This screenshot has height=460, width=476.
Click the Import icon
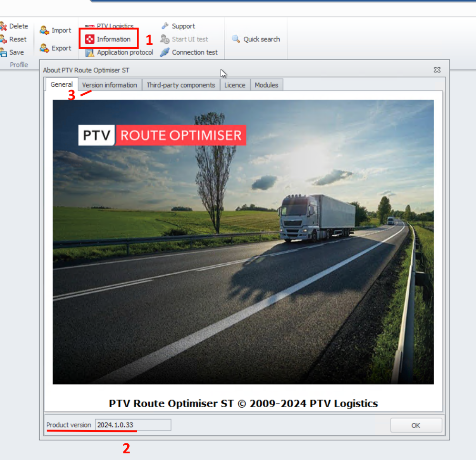pyautogui.click(x=44, y=30)
